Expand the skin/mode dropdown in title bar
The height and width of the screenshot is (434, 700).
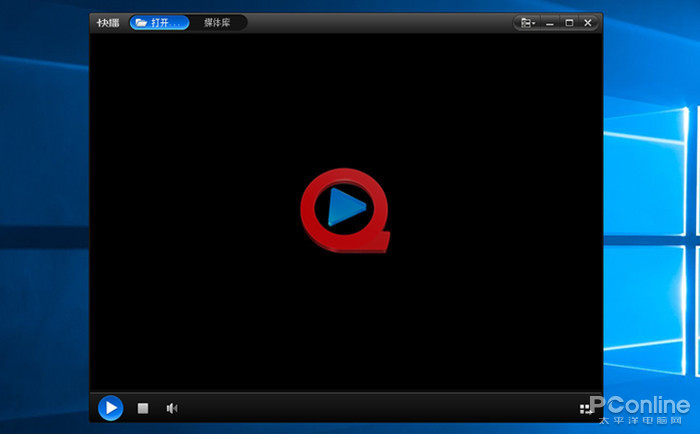[528, 23]
